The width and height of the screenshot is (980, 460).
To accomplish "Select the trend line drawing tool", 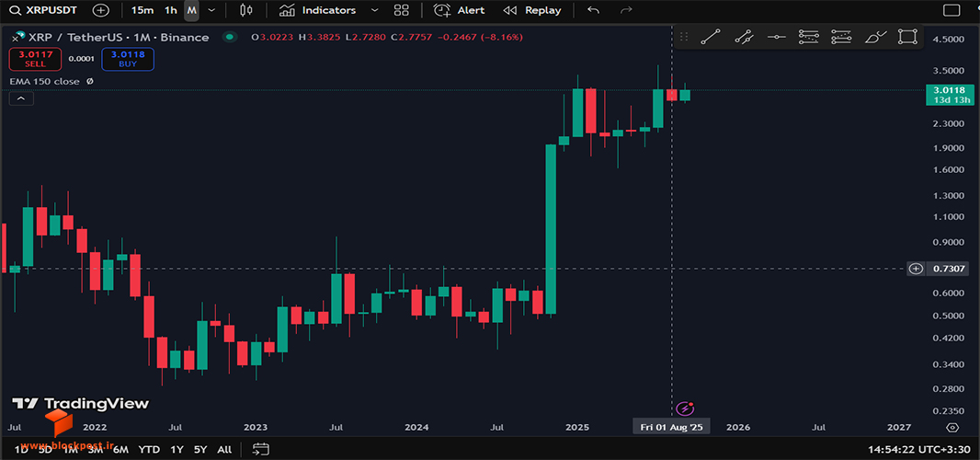I will [x=710, y=37].
